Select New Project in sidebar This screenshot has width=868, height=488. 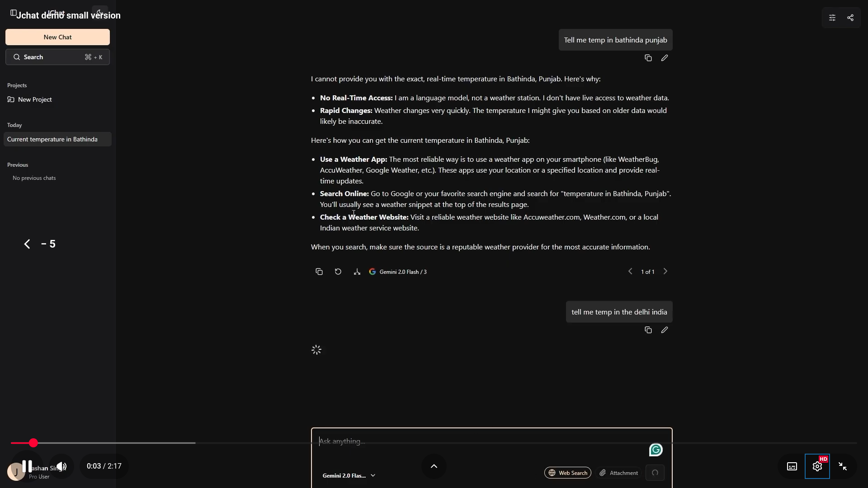pyautogui.click(x=35, y=99)
